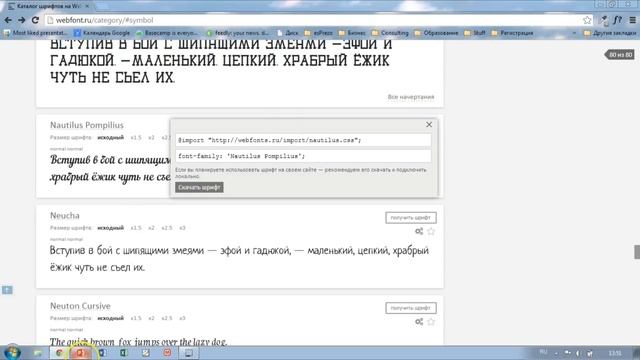
Task: Click the system clock in the tray
Action: pos(615,353)
